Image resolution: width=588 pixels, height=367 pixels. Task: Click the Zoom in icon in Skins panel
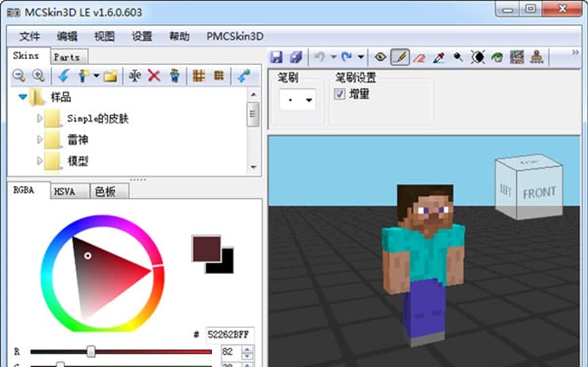(38, 76)
